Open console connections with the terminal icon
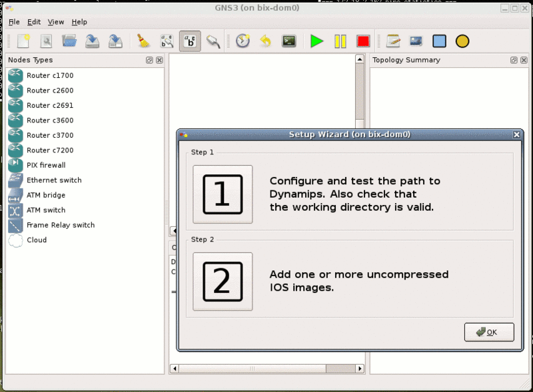 tap(288, 41)
